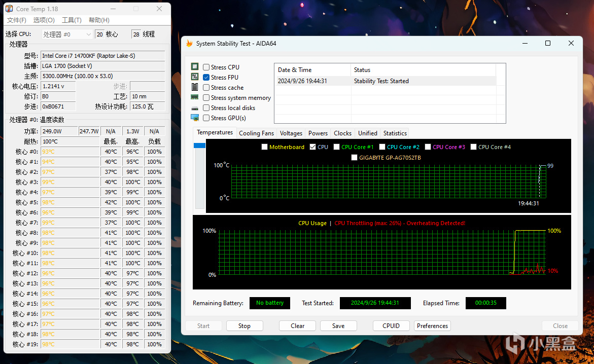Screen dimensions: 594x364
Task: Click the Close button at bottom of AIDA64
Action: 560,326
